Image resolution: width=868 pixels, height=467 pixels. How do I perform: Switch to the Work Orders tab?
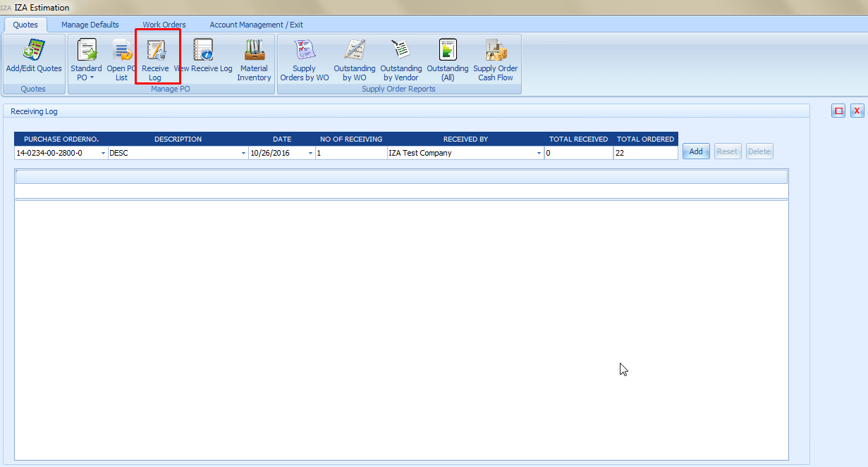164,25
